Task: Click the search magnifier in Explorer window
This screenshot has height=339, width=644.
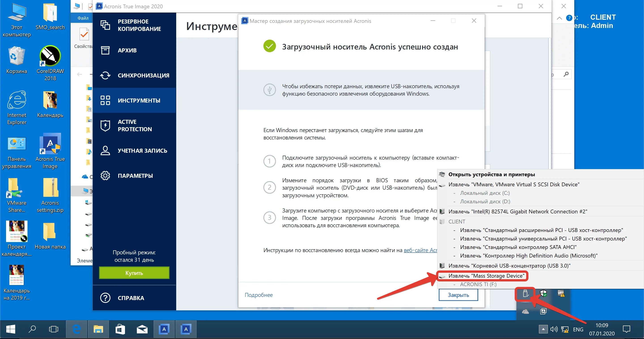Action: (x=566, y=74)
